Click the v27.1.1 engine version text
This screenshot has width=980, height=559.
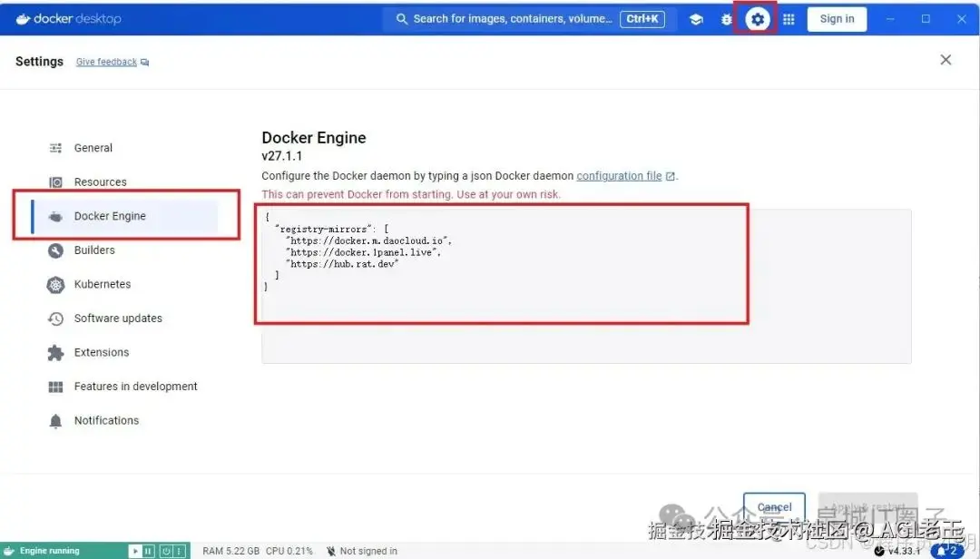tap(282, 156)
